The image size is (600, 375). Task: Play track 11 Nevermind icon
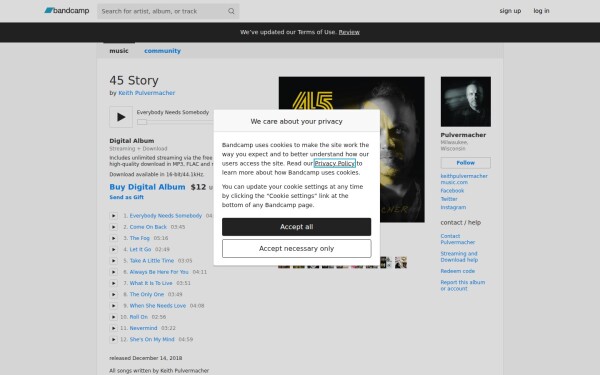[113, 328]
